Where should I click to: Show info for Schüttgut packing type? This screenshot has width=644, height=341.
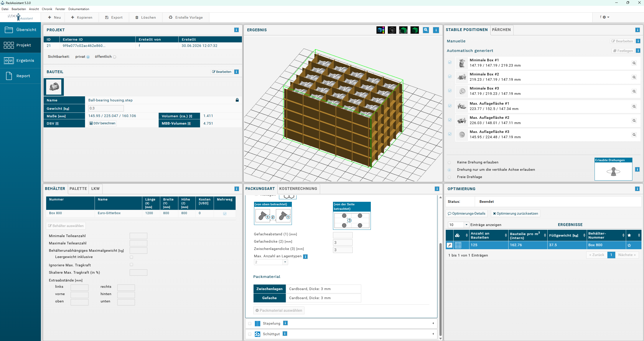pyautogui.click(x=285, y=334)
